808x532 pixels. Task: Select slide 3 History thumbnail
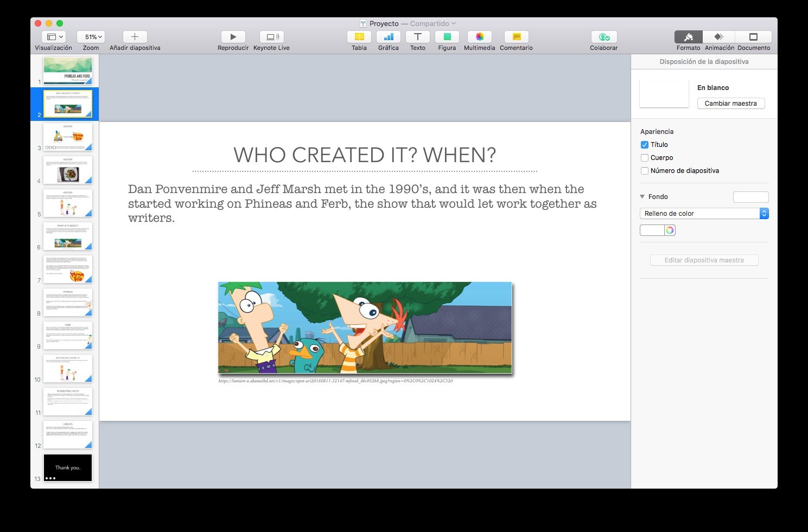68,137
